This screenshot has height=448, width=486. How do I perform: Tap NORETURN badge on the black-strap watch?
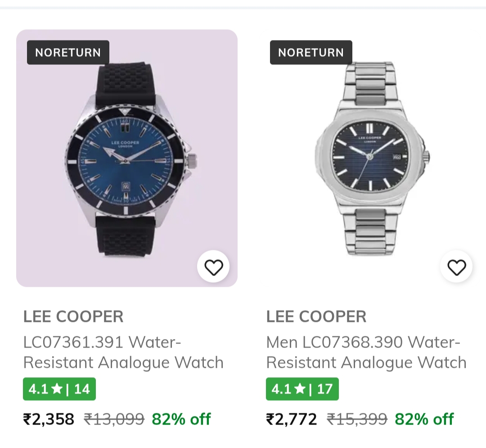coord(68,53)
